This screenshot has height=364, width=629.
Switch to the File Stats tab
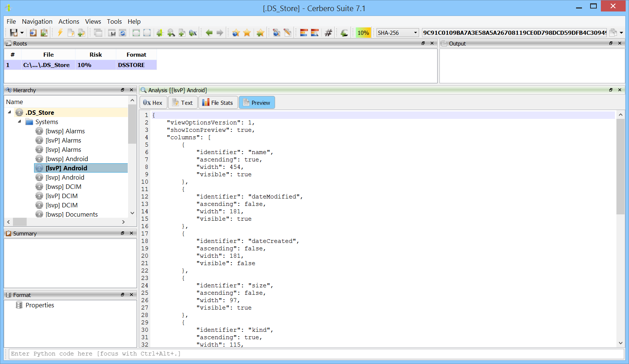pos(218,103)
